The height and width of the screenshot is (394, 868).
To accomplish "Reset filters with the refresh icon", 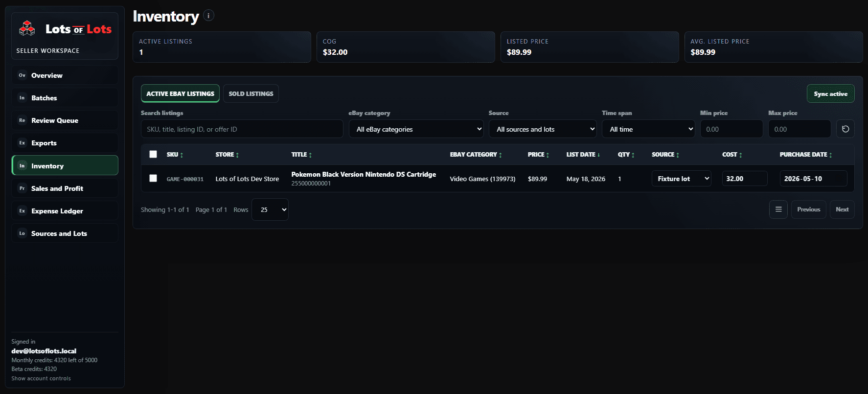I will [845, 129].
